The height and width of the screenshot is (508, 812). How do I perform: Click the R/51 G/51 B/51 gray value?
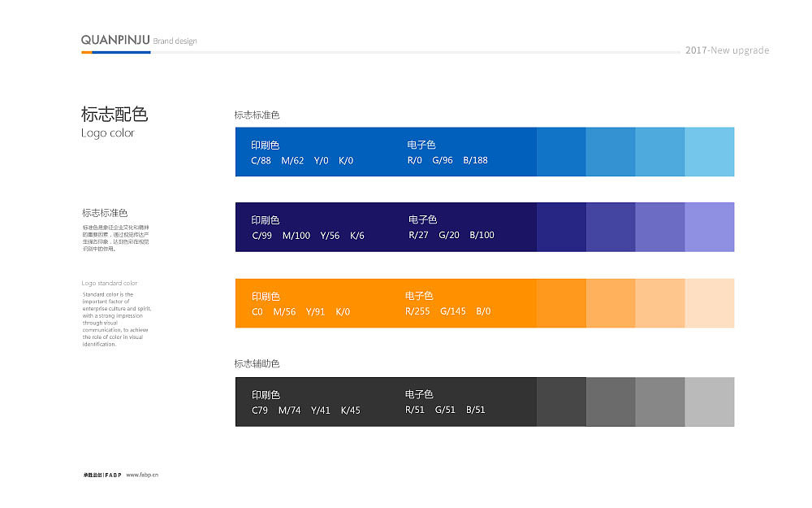pyautogui.click(x=445, y=410)
